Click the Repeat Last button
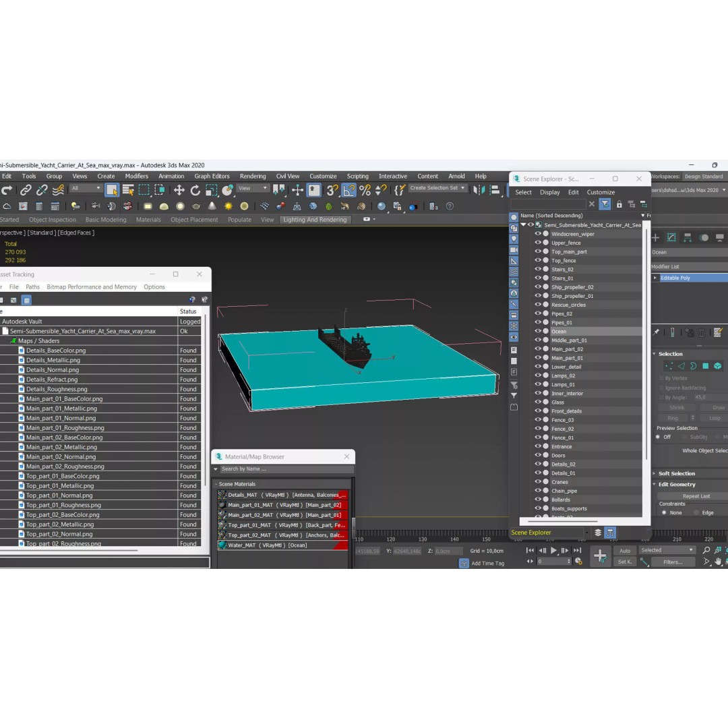The image size is (728, 728). coord(696,496)
